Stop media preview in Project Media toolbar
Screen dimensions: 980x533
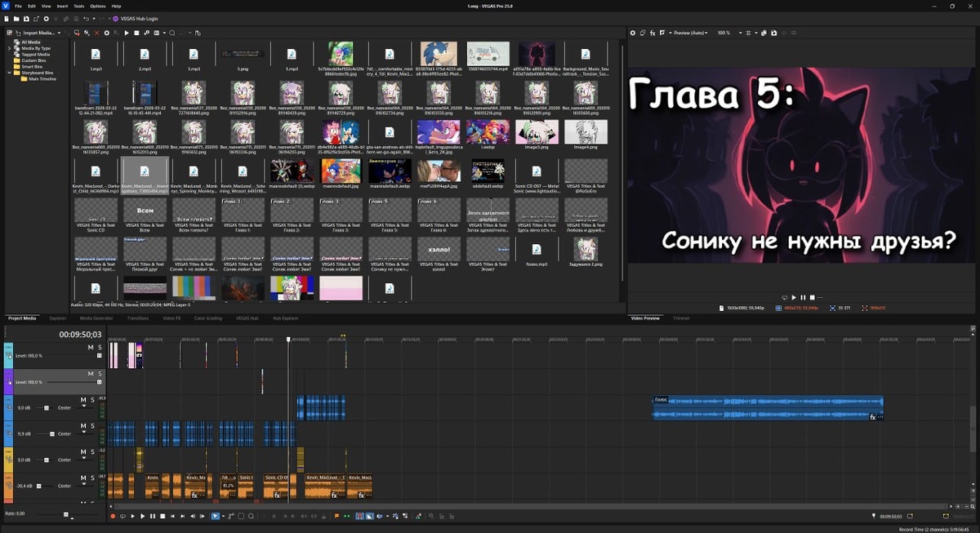click(136, 33)
